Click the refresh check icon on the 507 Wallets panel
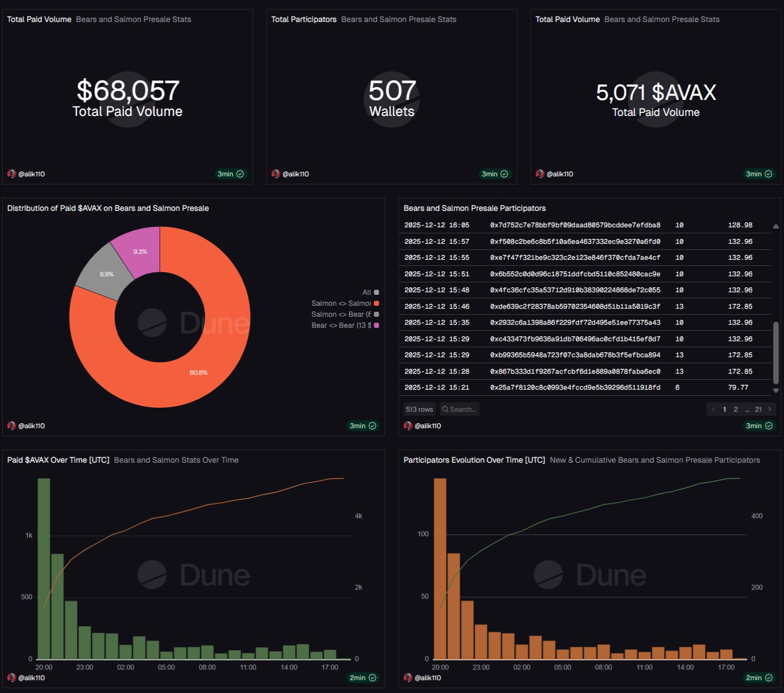The width and height of the screenshot is (784, 693). coord(504,174)
